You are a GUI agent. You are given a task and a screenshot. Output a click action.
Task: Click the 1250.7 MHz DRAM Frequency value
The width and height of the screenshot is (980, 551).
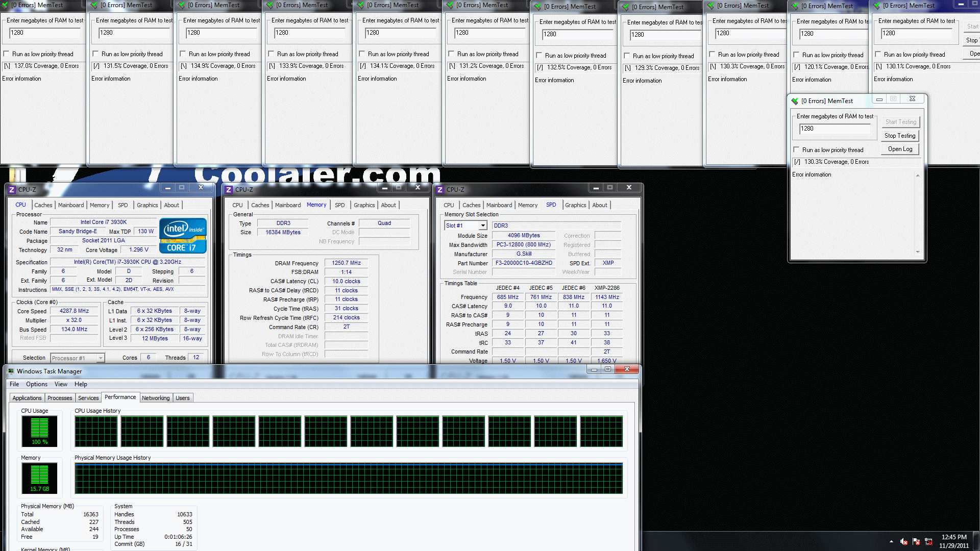pyautogui.click(x=346, y=263)
